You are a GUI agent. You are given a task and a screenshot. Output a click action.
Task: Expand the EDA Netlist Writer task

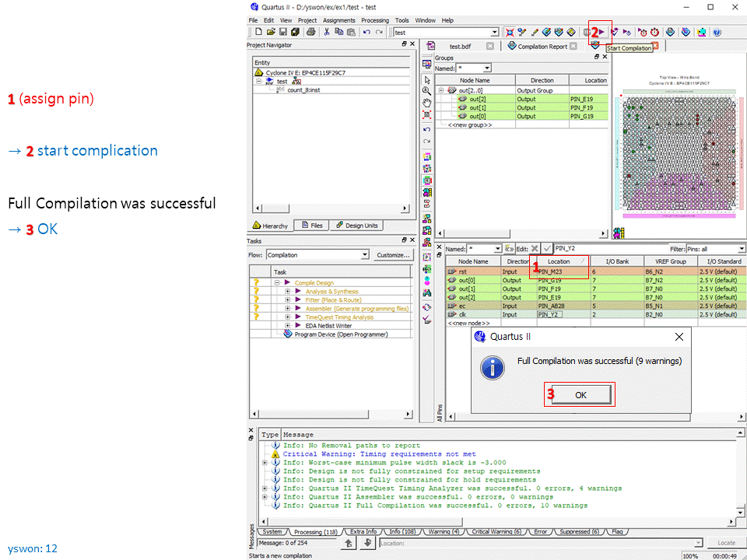point(288,326)
